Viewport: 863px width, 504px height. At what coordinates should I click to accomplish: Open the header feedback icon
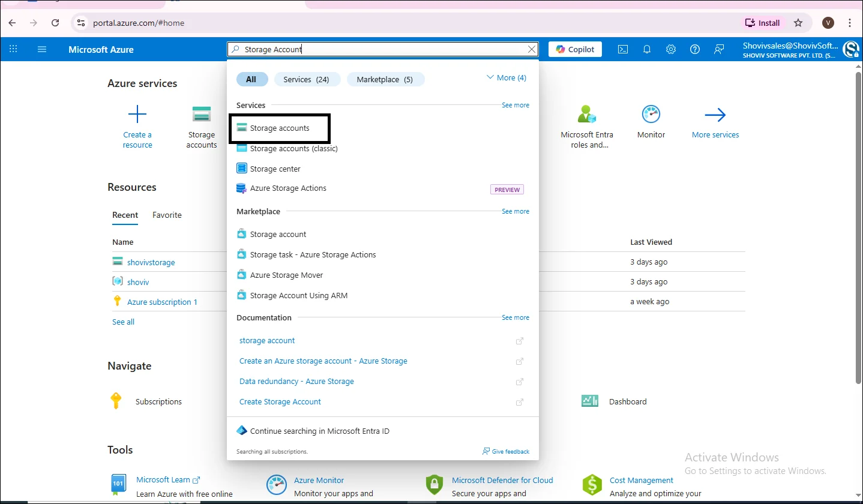(719, 49)
